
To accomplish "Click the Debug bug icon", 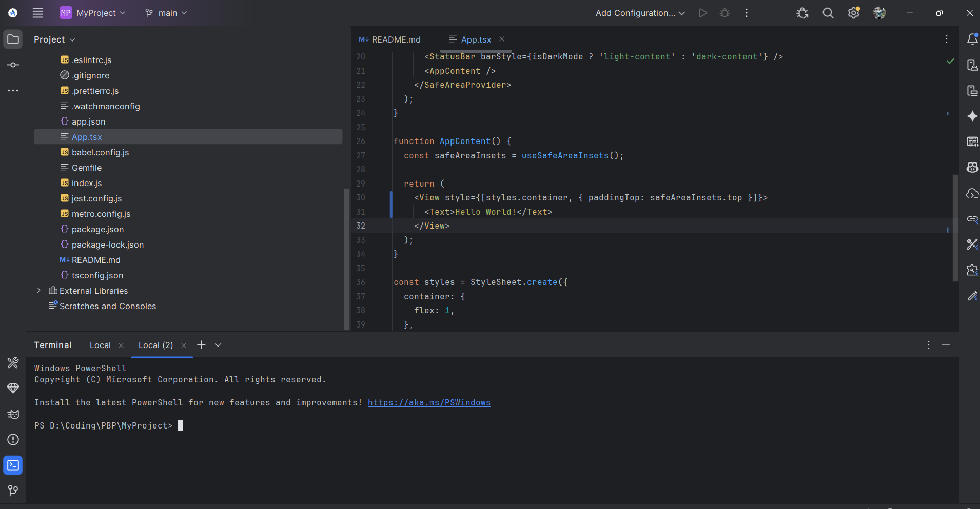I will 724,13.
